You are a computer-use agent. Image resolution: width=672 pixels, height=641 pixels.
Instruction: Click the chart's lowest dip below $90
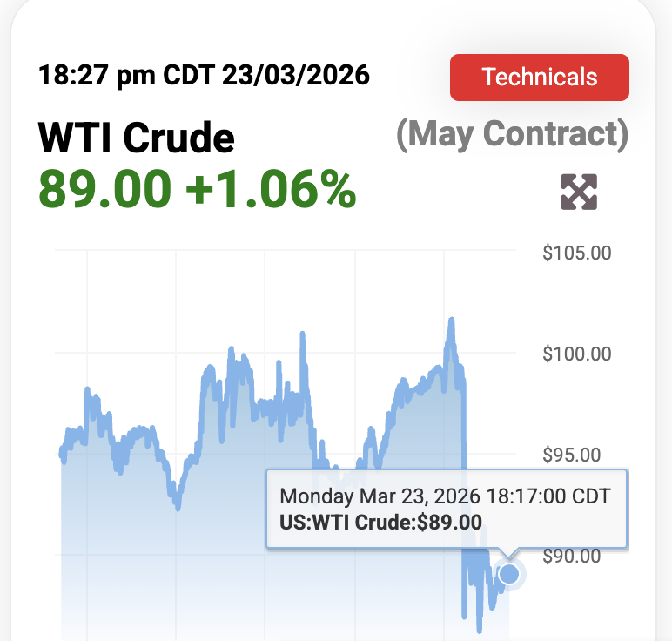pyautogui.click(x=479, y=629)
